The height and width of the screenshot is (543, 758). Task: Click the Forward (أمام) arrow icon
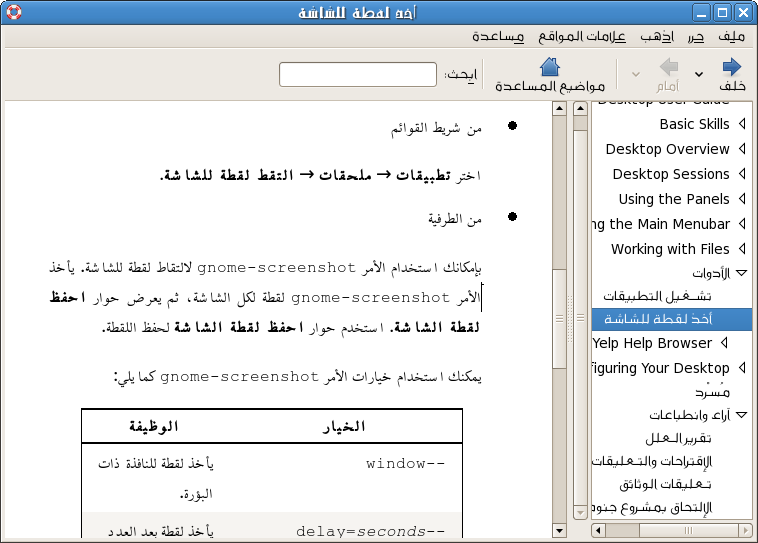pos(670,68)
